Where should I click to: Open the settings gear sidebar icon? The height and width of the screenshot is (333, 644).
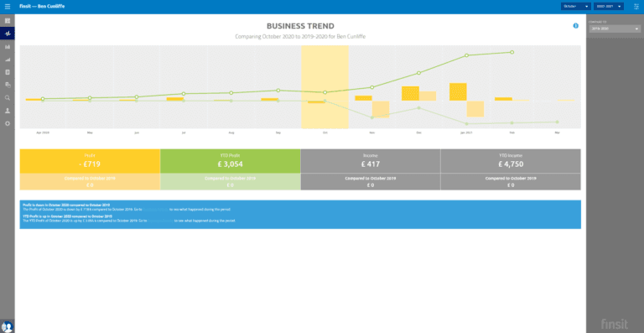[x=8, y=123]
